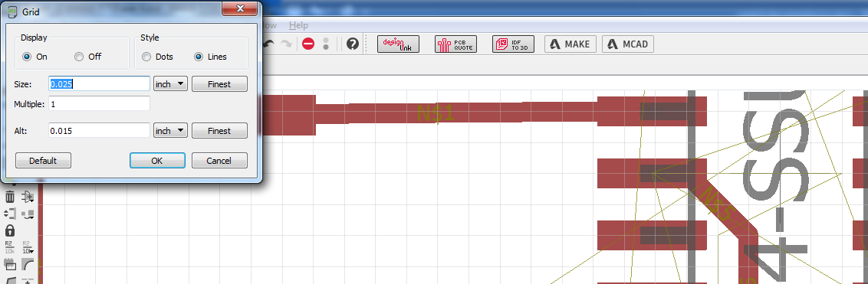
Task: Click the red Stop command icon
Action: pyautogui.click(x=308, y=44)
